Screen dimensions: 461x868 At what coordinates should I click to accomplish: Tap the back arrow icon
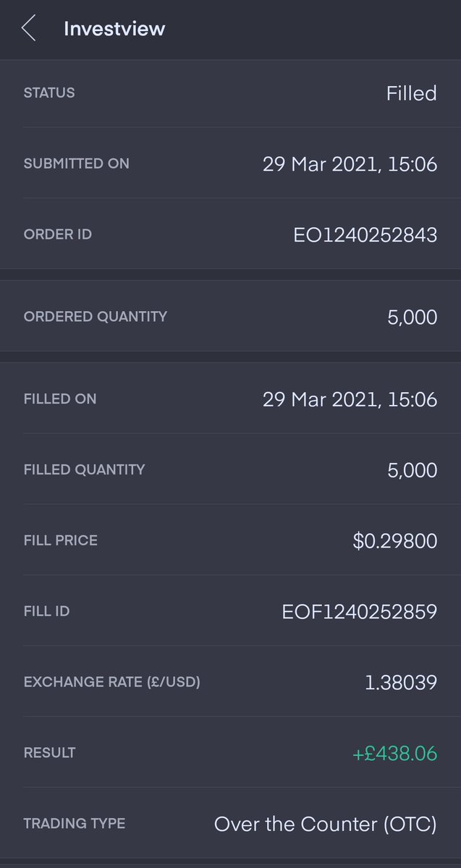click(28, 28)
